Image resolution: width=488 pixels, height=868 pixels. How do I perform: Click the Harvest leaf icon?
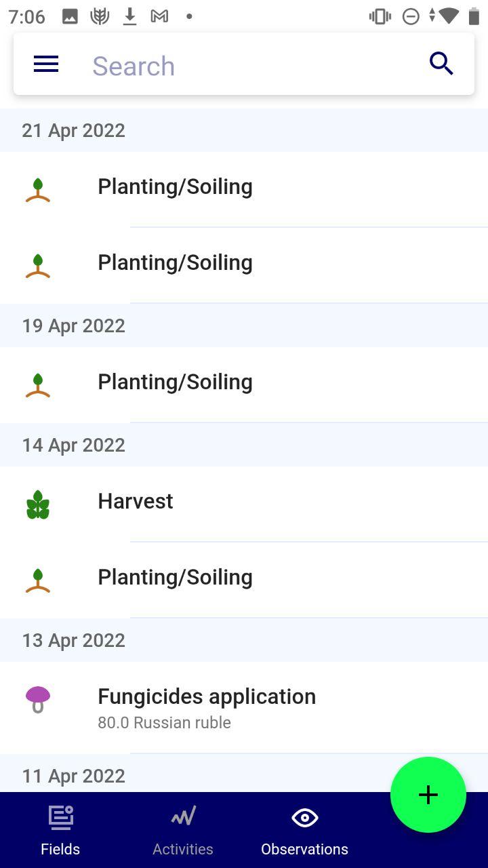tap(38, 505)
